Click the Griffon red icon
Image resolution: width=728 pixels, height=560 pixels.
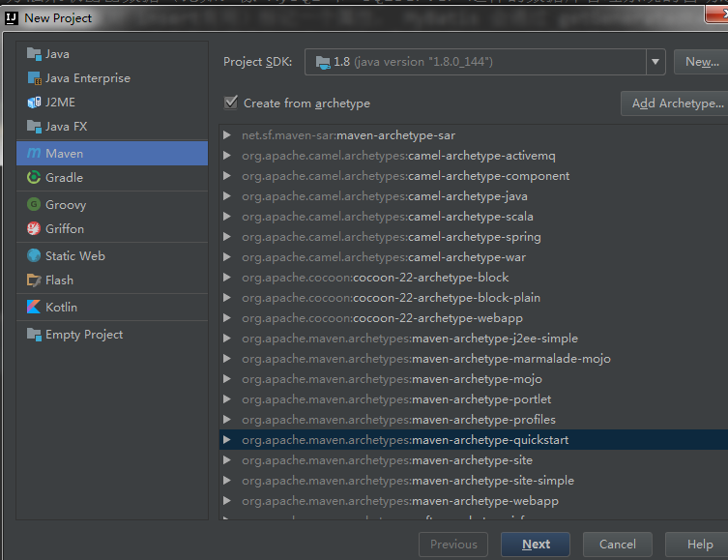tap(34, 228)
